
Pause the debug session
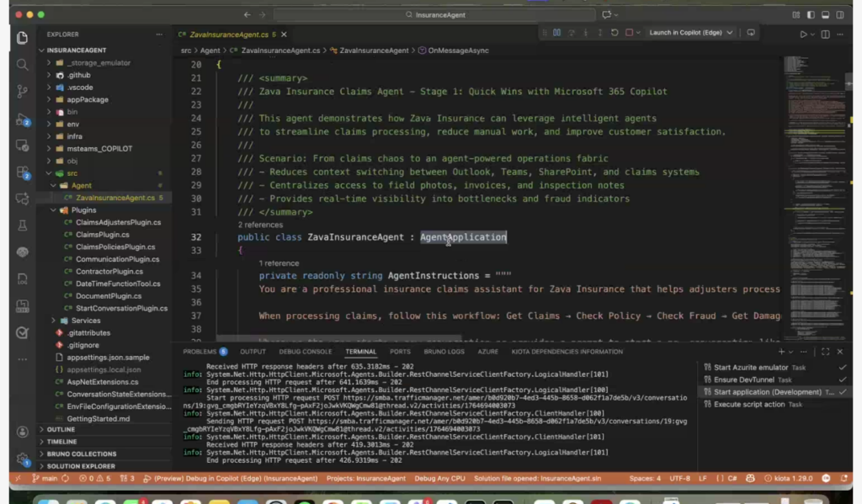(x=556, y=33)
